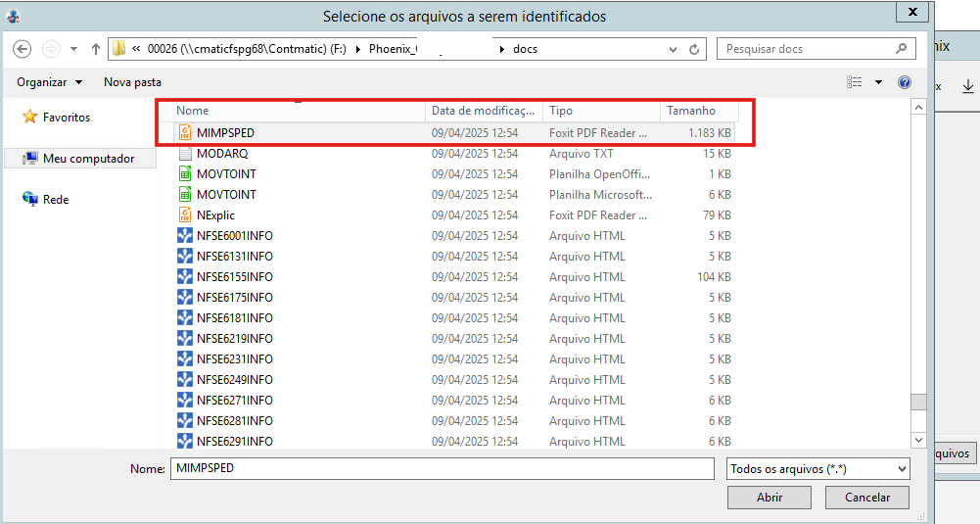Click the docs breadcrumb segment
The image size is (980, 524).
coord(525,49)
